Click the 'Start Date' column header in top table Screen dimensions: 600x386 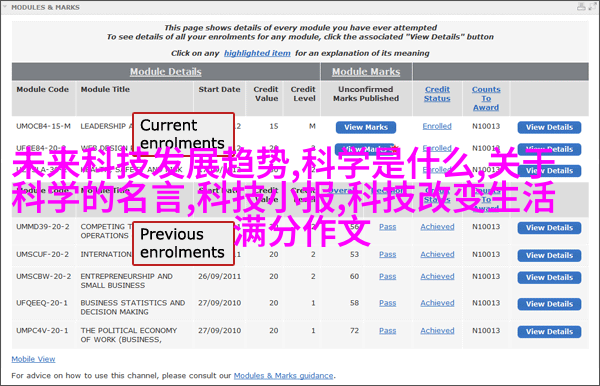pyautogui.click(x=219, y=90)
